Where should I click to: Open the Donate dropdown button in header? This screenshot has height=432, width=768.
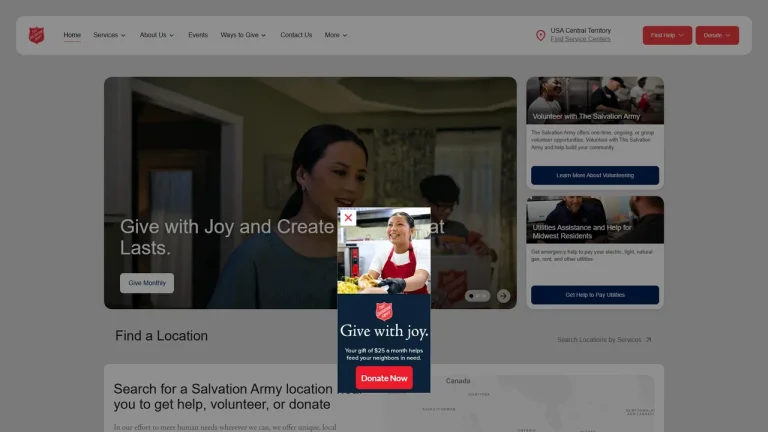[x=717, y=35]
